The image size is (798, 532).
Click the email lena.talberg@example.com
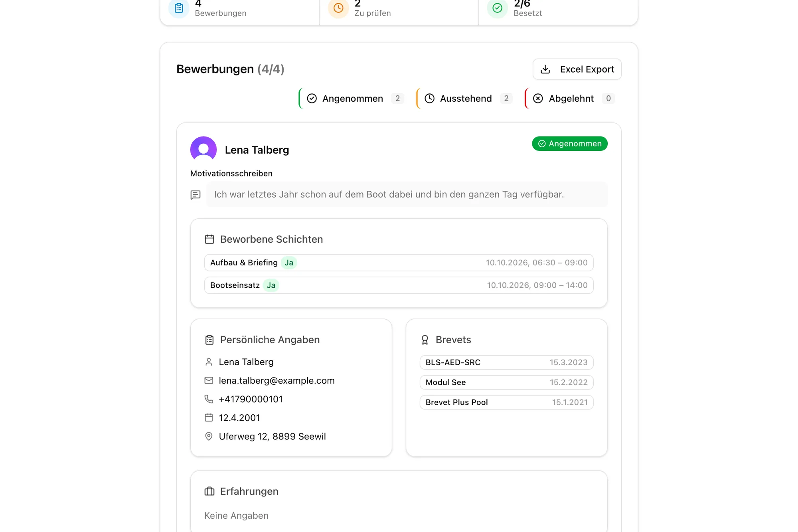[x=277, y=381]
